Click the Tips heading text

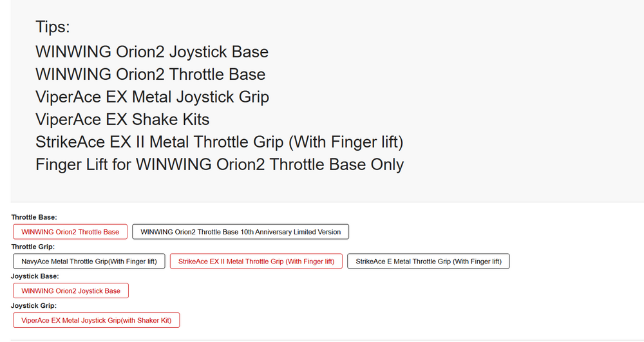[52, 27]
